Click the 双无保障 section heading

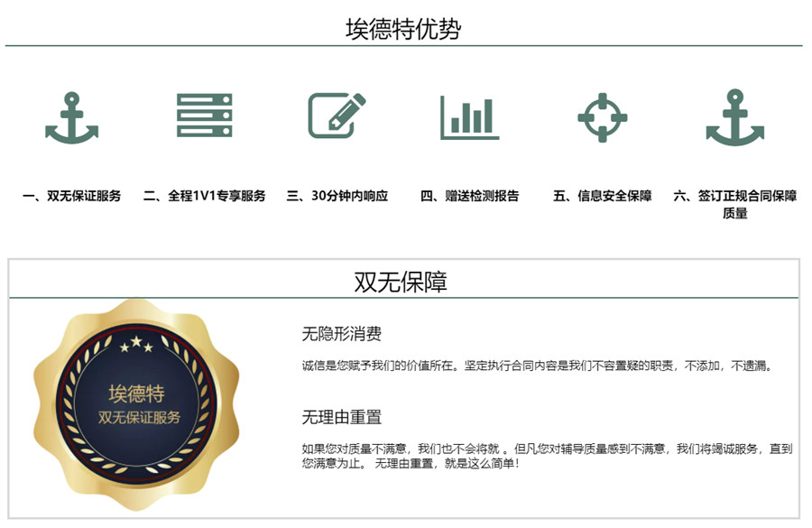401,282
